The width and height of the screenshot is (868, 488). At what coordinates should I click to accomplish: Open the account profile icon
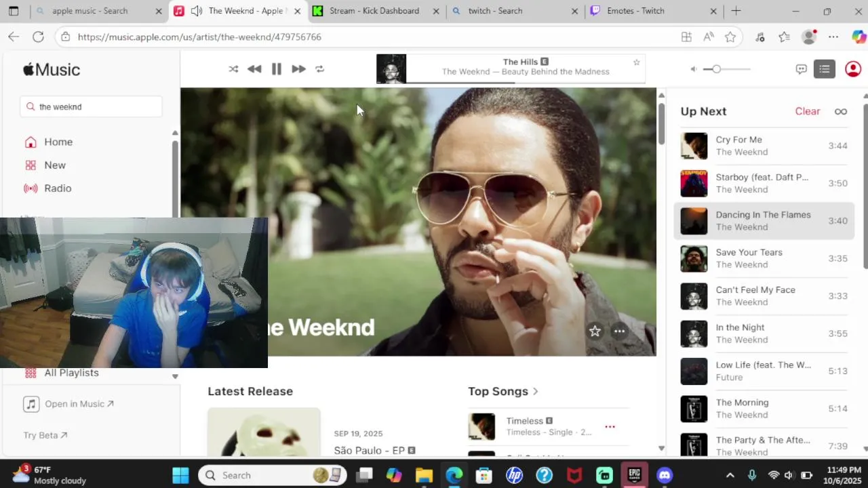853,69
